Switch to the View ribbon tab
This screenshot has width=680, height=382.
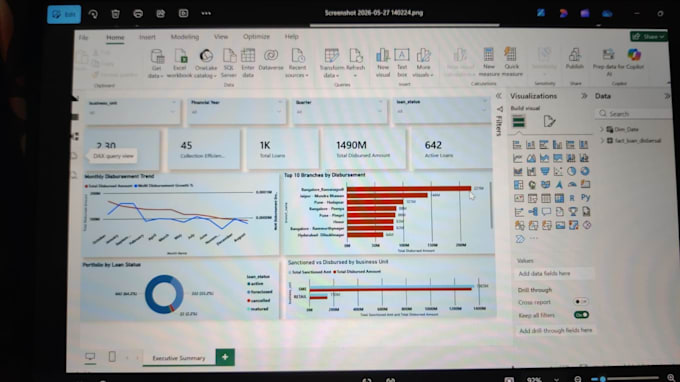point(221,37)
